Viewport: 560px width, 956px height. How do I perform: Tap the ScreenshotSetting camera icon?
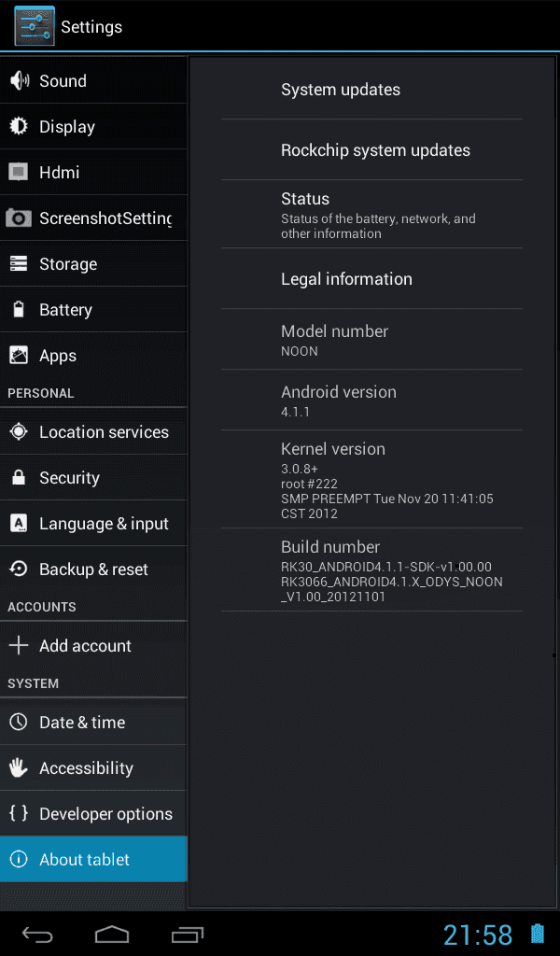click(x=19, y=218)
